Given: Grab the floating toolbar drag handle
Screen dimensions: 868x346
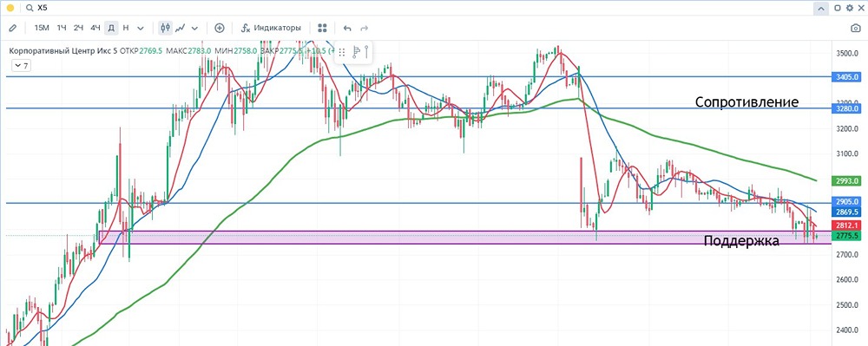Looking at the screenshot, I should point(342,52).
